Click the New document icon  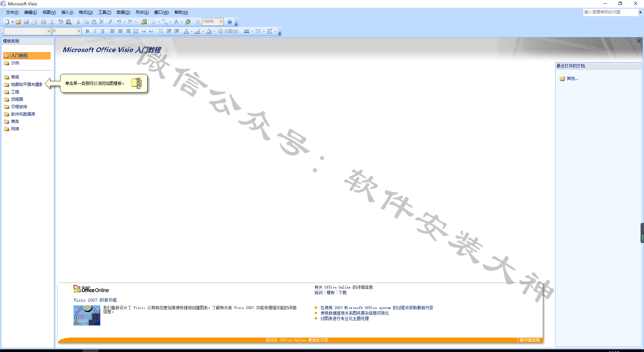pyautogui.click(x=7, y=22)
